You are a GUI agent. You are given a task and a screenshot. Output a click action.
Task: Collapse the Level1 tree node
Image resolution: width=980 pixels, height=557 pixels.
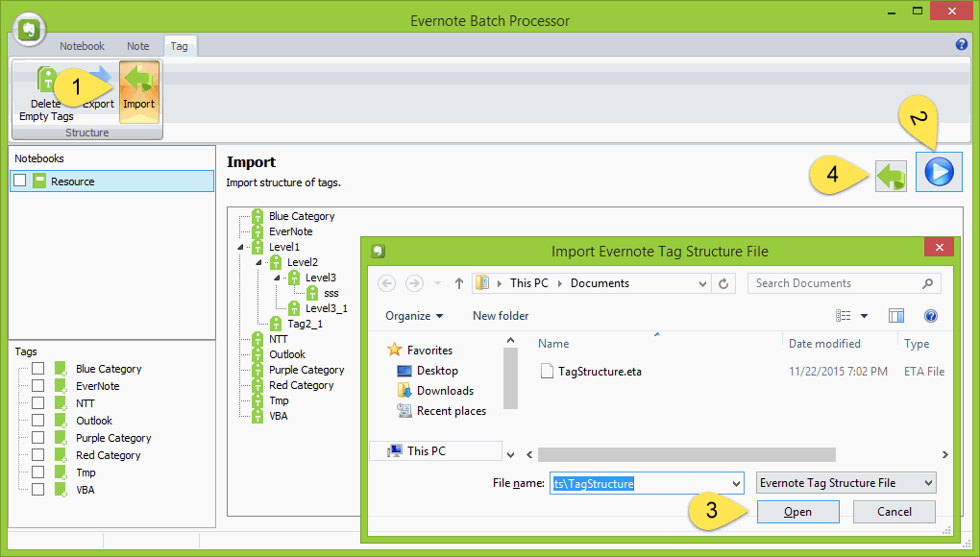click(240, 247)
